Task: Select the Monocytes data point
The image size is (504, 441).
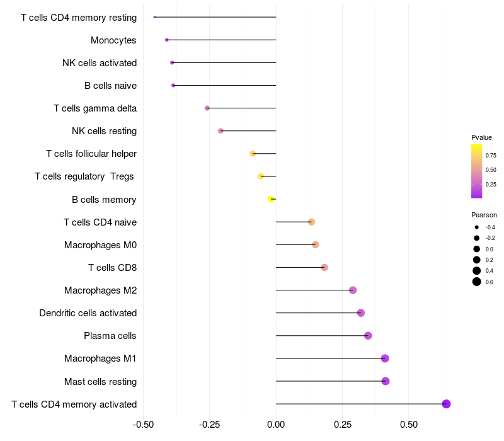Action: click(x=166, y=40)
